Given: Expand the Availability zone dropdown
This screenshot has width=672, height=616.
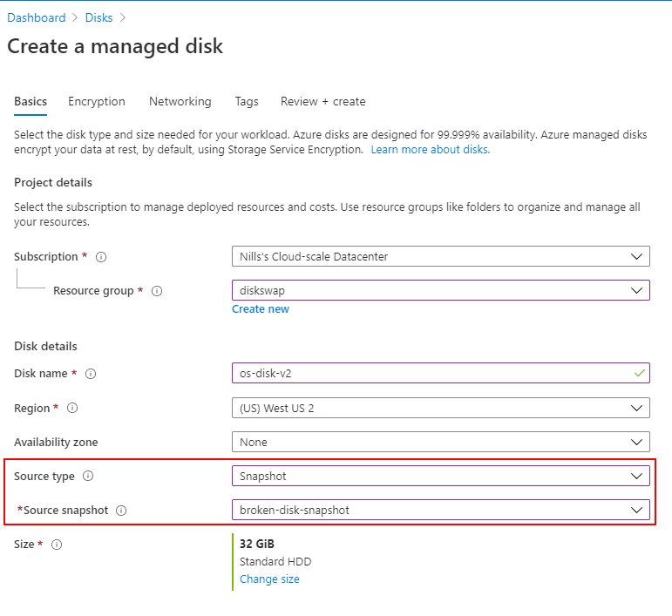Looking at the screenshot, I should pyautogui.click(x=440, y=442).
